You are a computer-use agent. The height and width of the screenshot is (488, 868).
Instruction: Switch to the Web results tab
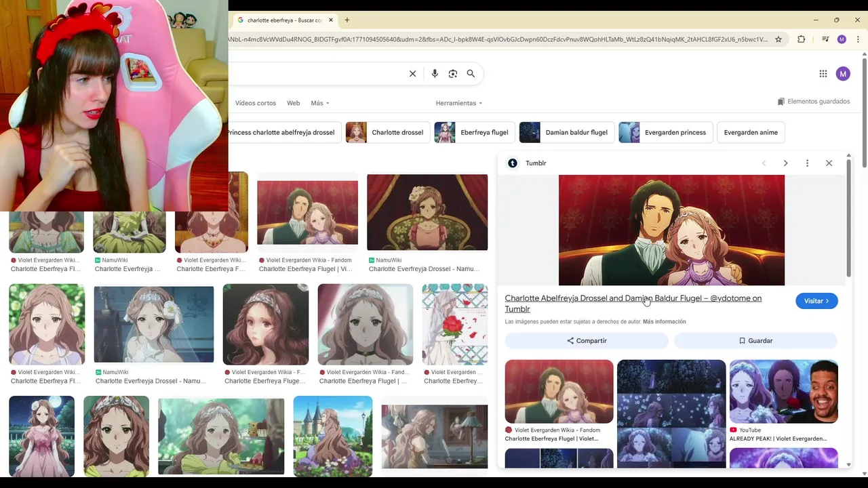tap(293, 103)
